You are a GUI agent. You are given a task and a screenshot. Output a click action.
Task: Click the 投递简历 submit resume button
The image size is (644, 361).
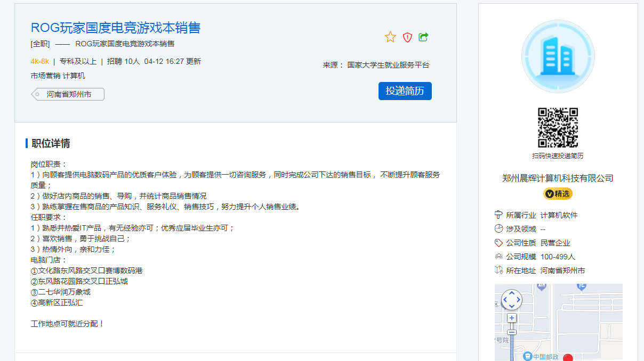click(x=405, y=91)
